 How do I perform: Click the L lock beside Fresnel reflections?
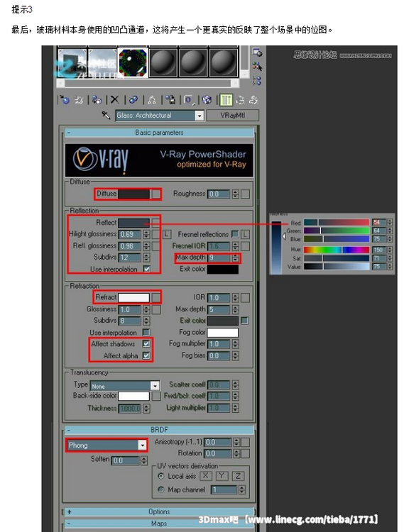245,234
